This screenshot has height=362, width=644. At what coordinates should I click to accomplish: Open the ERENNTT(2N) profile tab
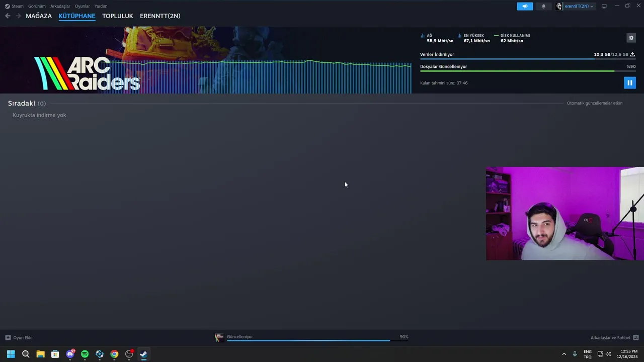(x=160, y=16)
